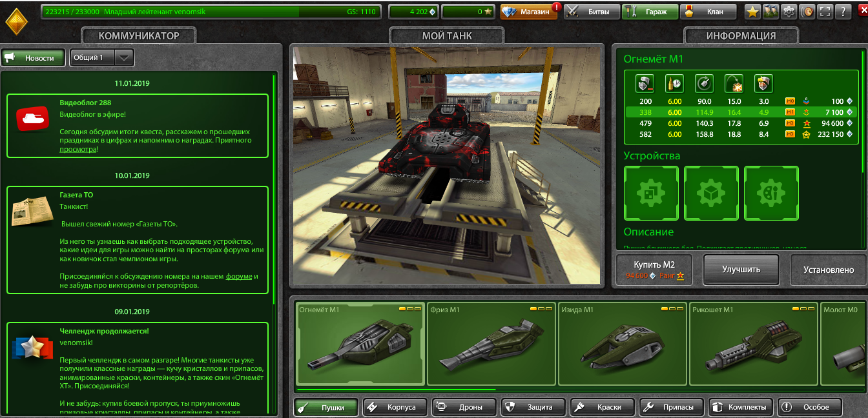The width and height of the screenshot is (868, 418).
Task: Click the YouTube icon in Видеоблог 288
Action: coord(32,119)
